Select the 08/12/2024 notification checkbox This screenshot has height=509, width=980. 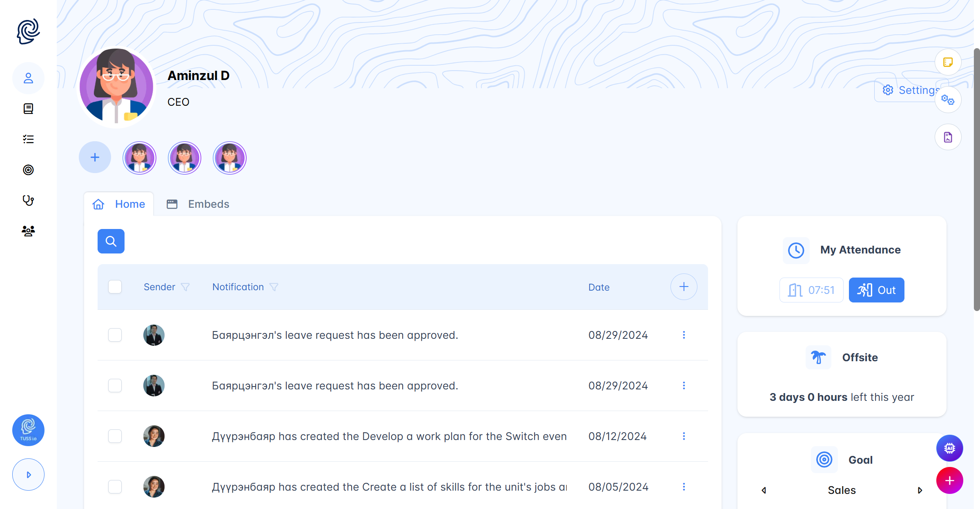pyautogui.click(x=115, y=436)
